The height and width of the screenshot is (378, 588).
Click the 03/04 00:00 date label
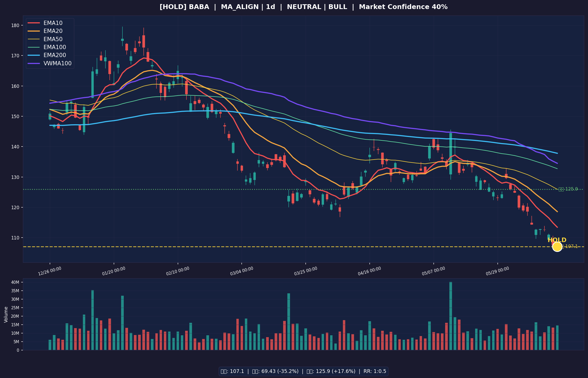[x=242, y=271]
